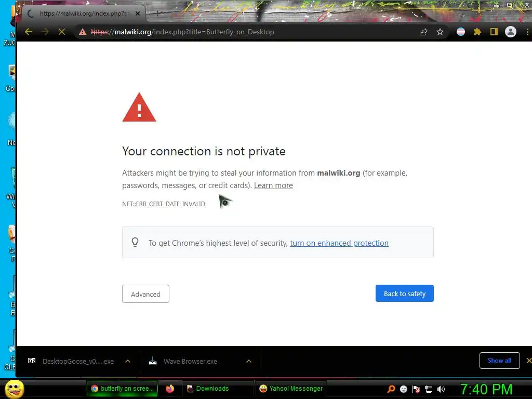
Task: Close the malwiki.org tab
Action: click(137, 14)
